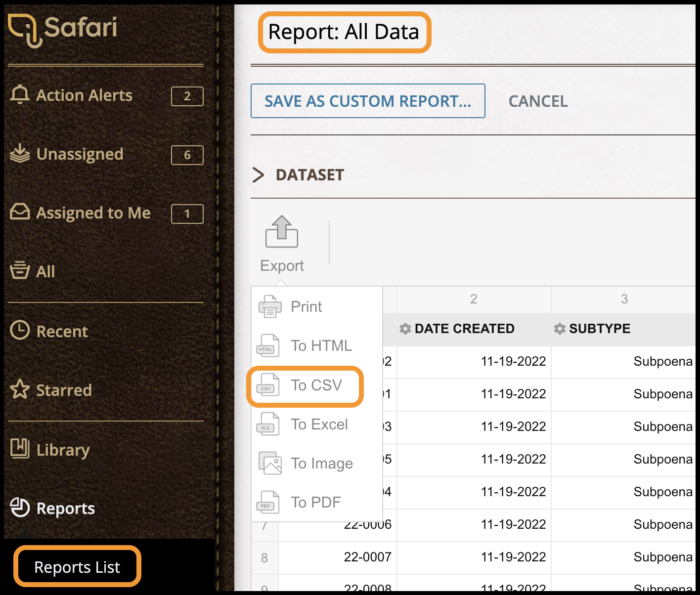Click the Action Alerts bell icon

pyautogui.click(x=20, y=94)
